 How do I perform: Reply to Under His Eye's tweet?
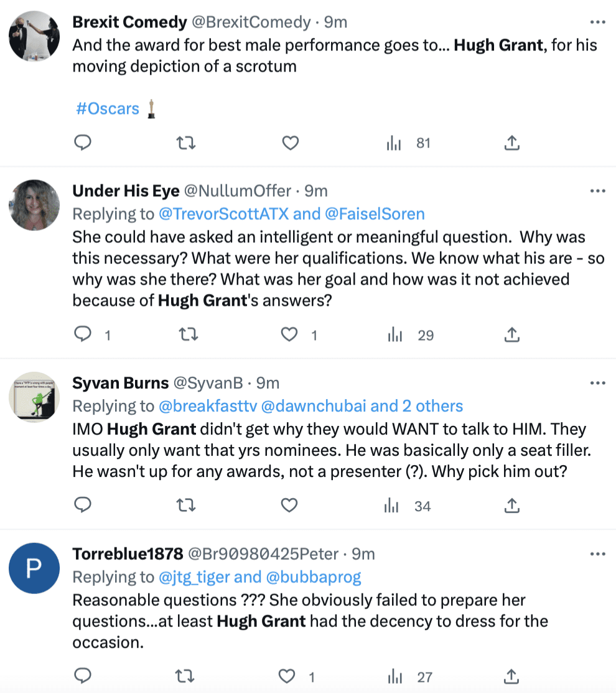pyautogui.click(x=83, y=334)
